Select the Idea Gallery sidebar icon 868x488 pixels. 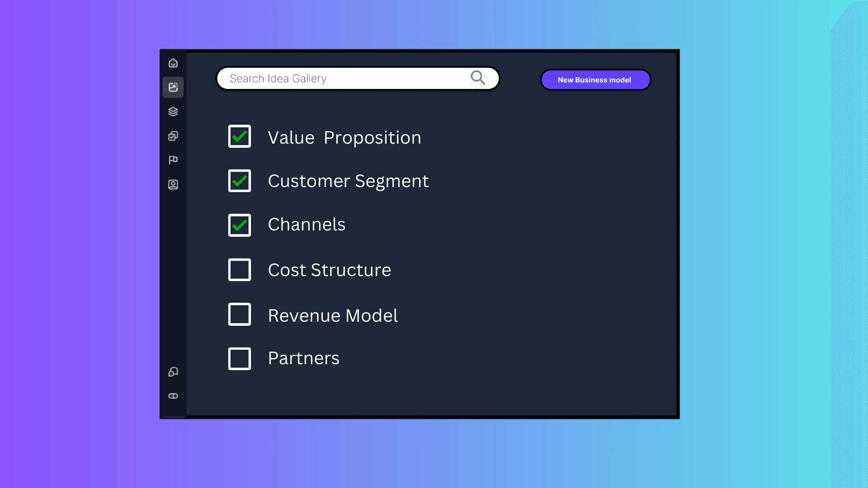click(173, 87)
